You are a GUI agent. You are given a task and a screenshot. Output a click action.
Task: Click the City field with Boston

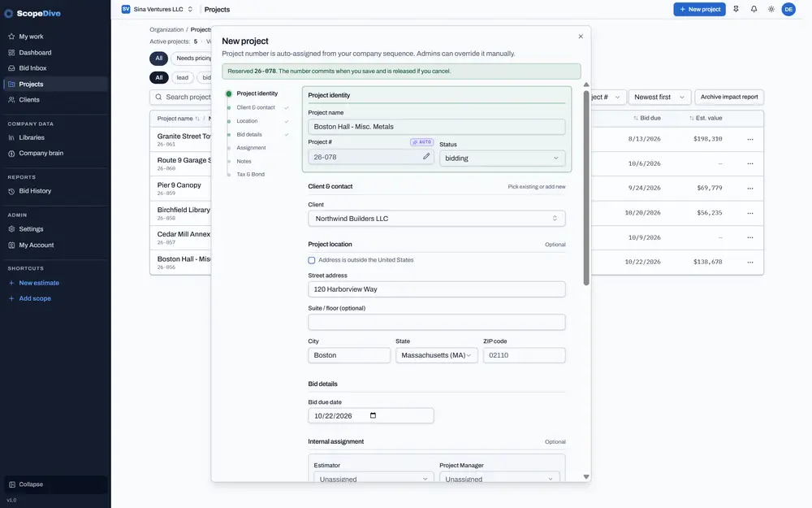(x=349, y=355)
